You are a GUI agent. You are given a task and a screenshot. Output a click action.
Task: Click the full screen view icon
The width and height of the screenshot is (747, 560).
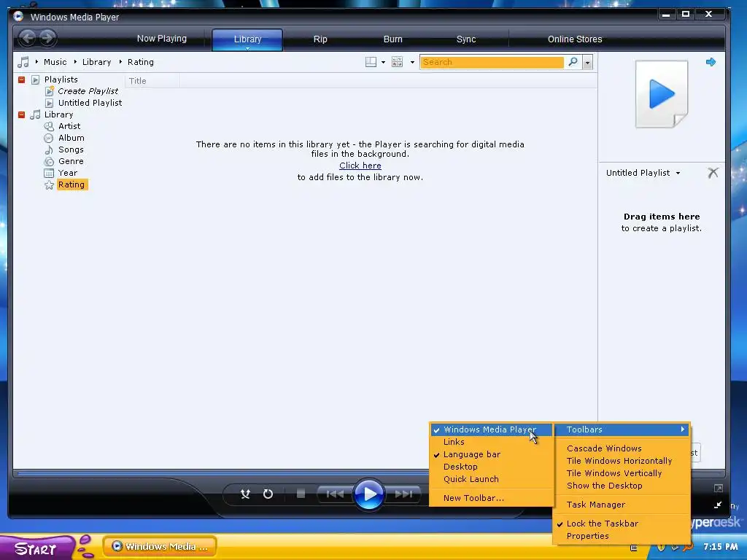718,488
